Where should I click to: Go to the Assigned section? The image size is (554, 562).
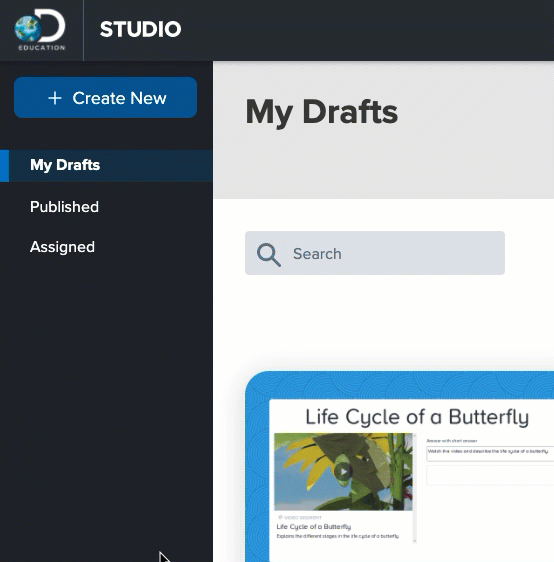point(62,247)
